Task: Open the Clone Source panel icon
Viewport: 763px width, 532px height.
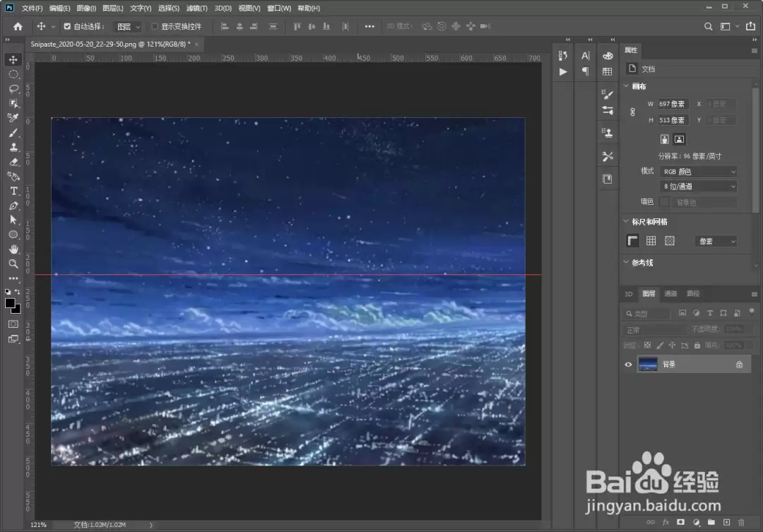Action: coord(608,132)
